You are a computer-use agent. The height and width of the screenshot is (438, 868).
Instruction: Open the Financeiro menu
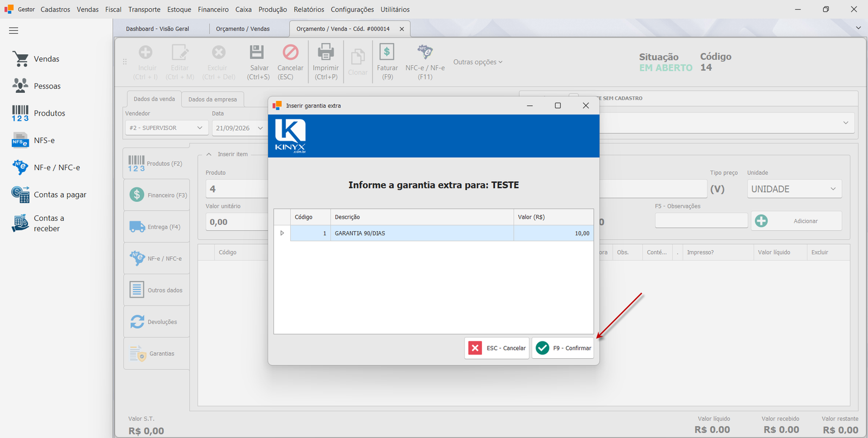click(x=213, y=9)
